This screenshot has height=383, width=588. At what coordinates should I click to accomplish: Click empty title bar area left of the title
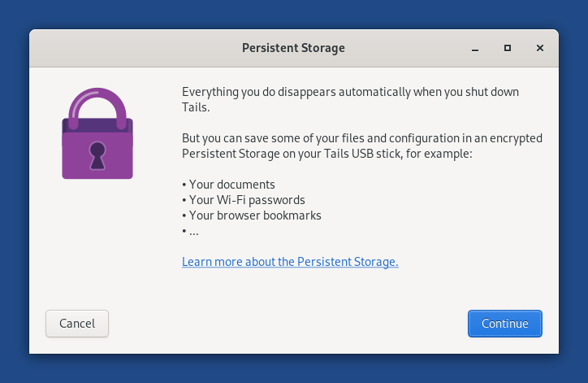pos(130,48)
